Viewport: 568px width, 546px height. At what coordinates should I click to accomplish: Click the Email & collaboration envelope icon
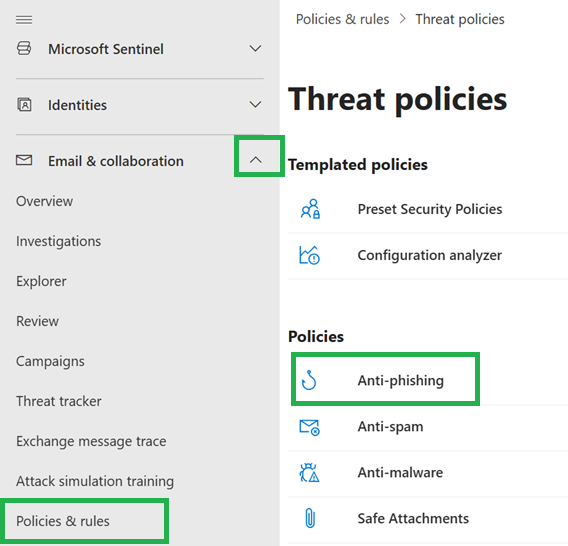click(x=24, y=160)
